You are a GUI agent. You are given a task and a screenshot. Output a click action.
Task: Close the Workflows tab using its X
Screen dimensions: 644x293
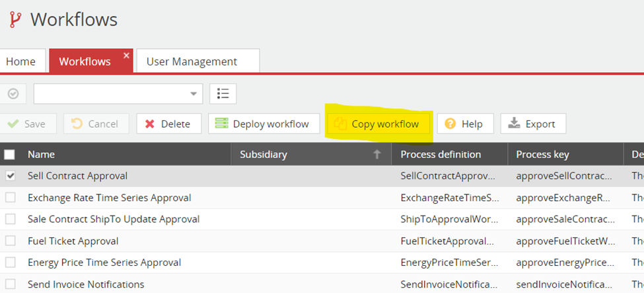click(127, 56)
